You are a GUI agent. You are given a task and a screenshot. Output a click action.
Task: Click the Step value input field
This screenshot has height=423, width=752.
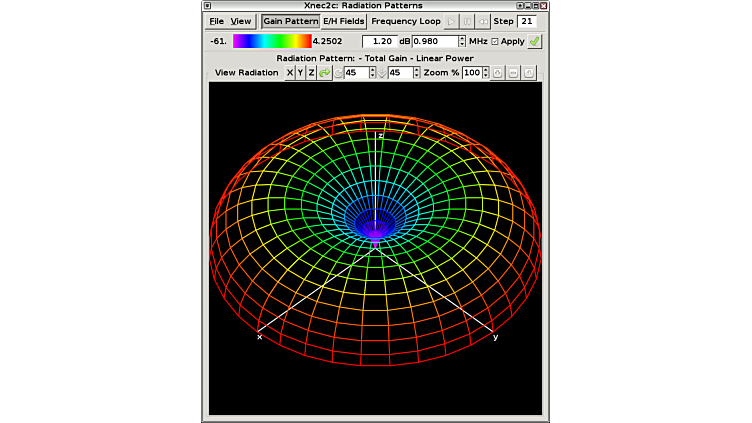pos(527,21)
